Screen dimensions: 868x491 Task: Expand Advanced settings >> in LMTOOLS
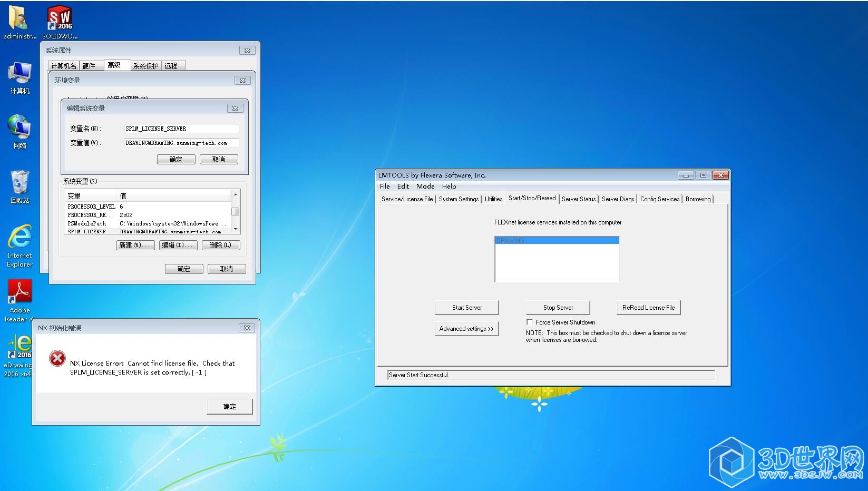466,329
